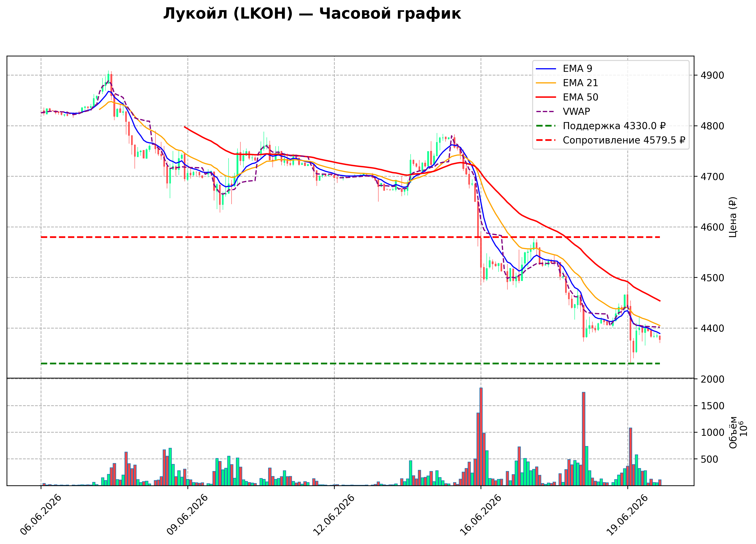Click the date label 06.06.2026
Screen dimensions: 756x544
pos(41,515)
